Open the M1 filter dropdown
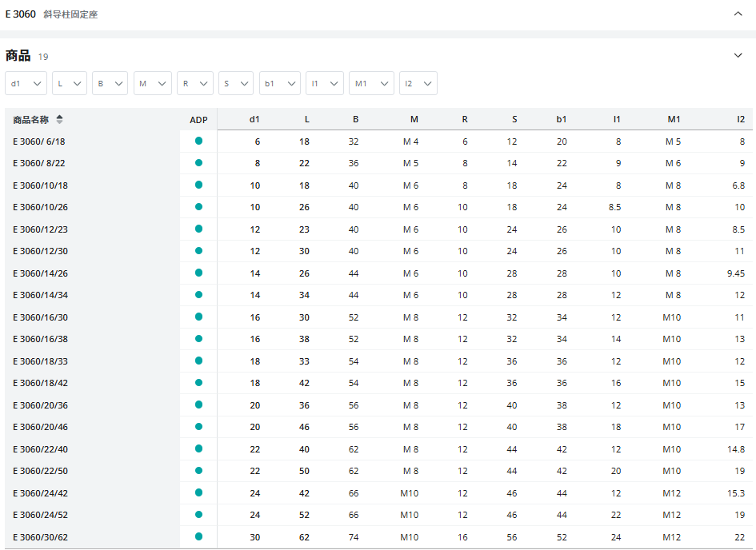 click(x=371, y=83)
